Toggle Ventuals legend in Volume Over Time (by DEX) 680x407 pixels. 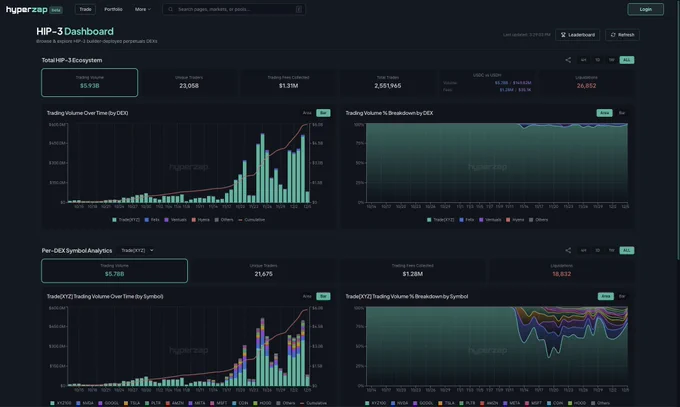(175, 220)
